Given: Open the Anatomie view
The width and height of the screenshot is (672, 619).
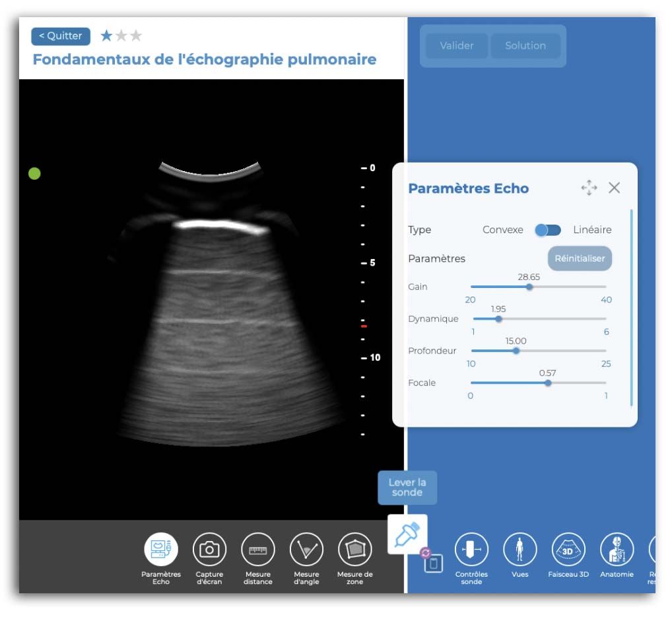Looking at the screenshot, I should 617,550.
